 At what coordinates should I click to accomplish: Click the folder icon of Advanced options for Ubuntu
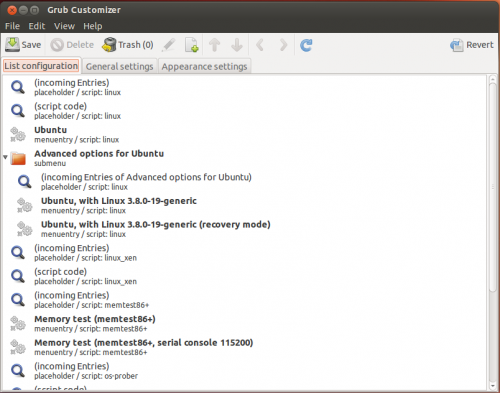click(x=18, y=158)
